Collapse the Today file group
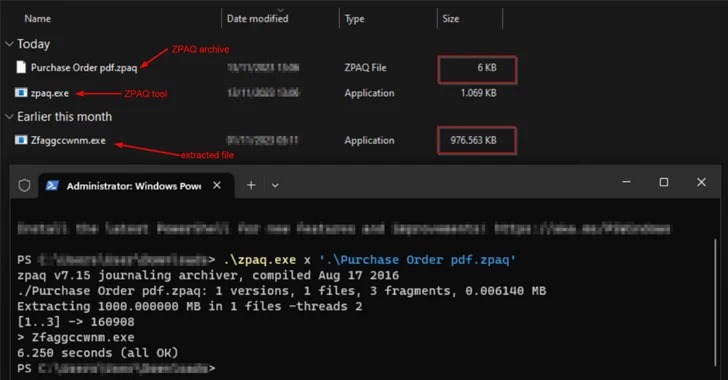The image size is (728, 380). click(x=9, y=44)
